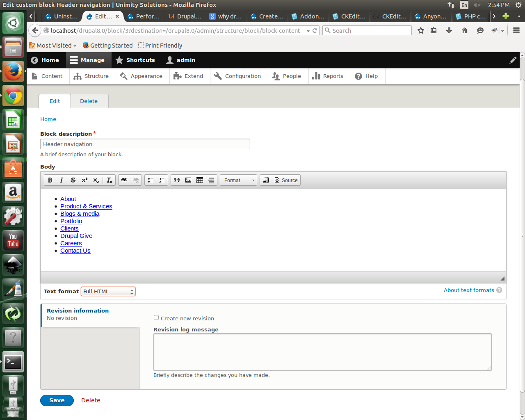The height and width of the screenshot is (420, 525).
Task: Click the Block description input field
Action: [x=145, y=144]
